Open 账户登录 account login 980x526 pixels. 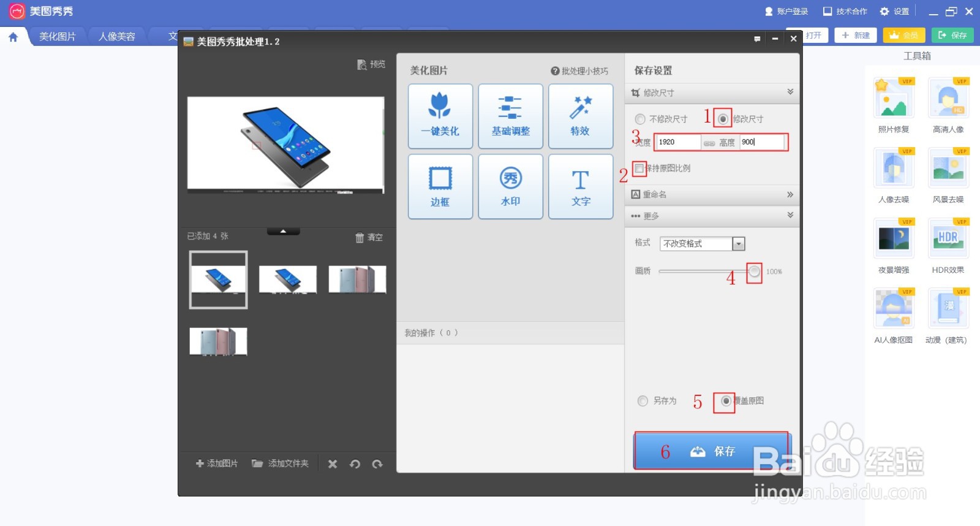(786, 11)
